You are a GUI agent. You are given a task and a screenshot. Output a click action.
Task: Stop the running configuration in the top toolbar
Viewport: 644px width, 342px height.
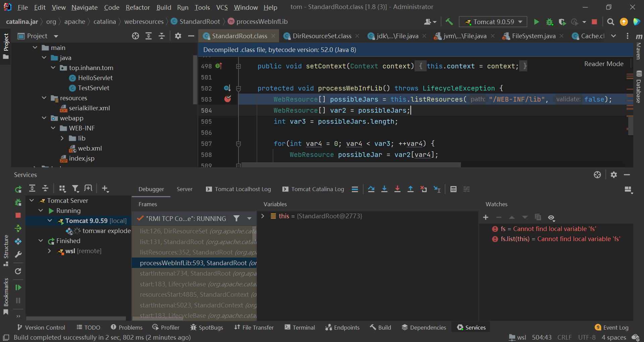click(594, 22)
